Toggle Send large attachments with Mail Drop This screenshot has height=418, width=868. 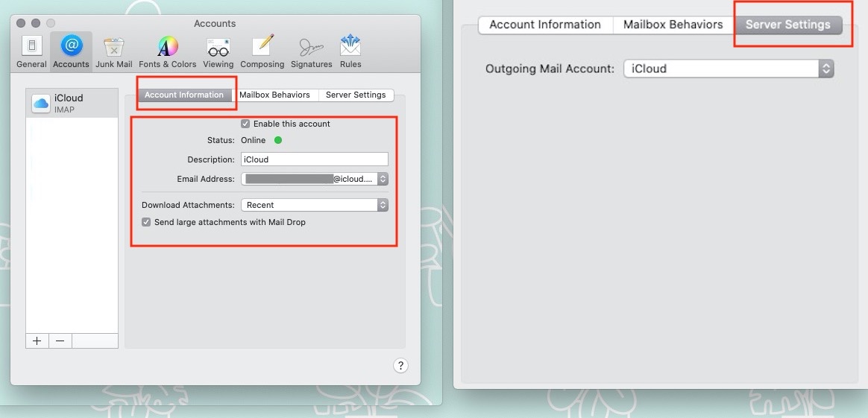(146, 222)
